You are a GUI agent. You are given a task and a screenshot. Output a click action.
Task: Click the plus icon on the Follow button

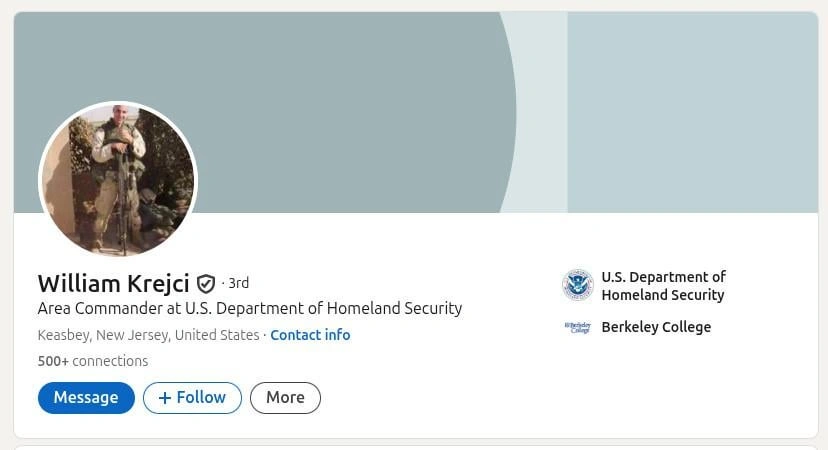click(x=165, y=398)
